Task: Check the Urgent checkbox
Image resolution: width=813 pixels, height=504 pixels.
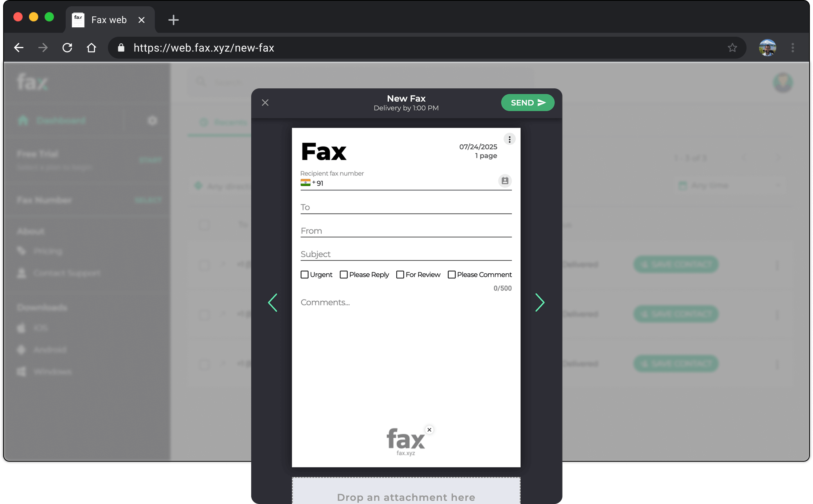Action: click(304, 274)
